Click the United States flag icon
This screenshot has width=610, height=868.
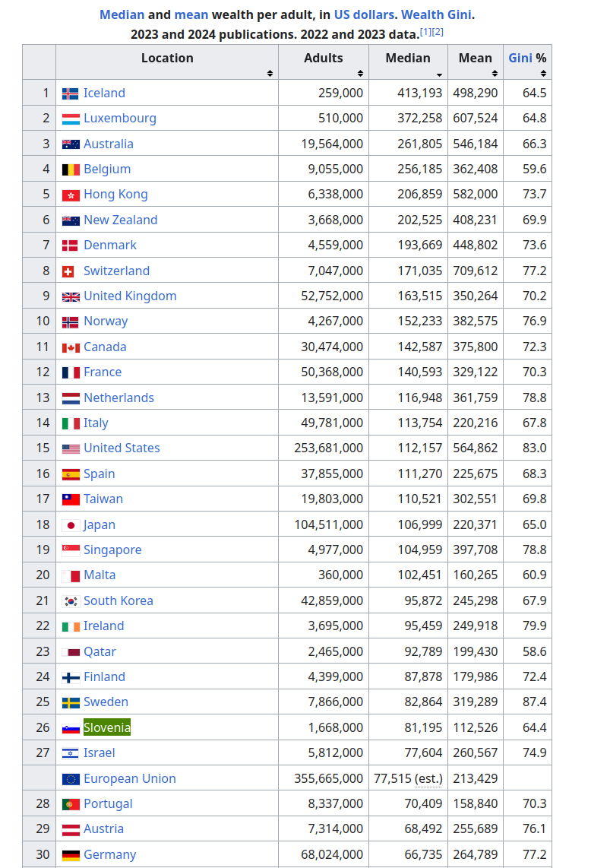click(x=70, y=448)
